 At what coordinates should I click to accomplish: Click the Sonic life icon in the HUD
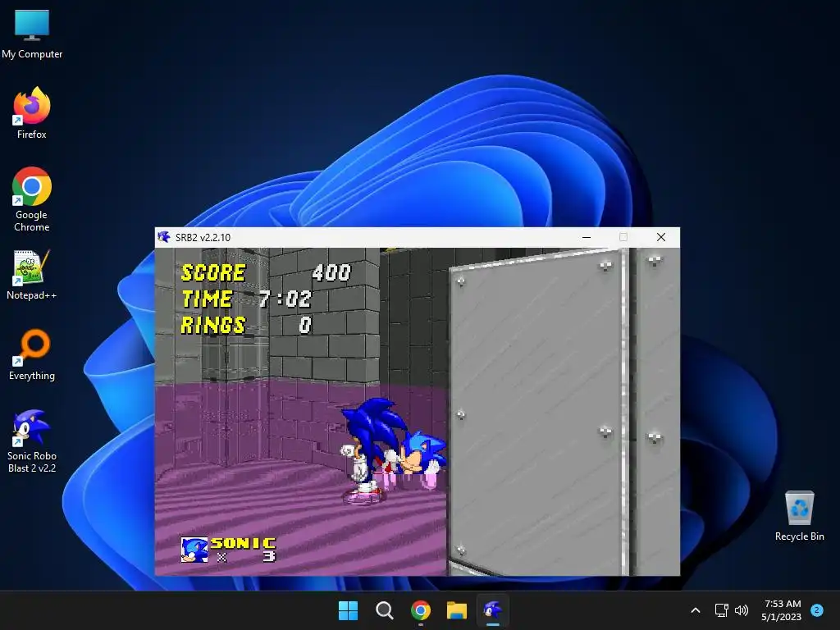(x=194, y=550)
